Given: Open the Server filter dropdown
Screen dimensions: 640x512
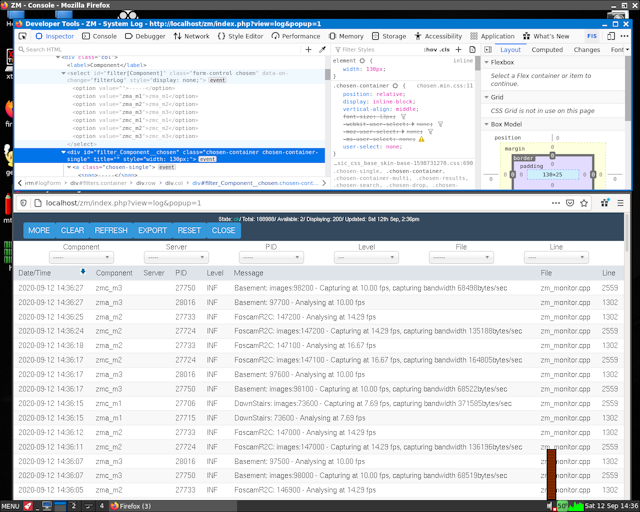Looking at the screenshot, I should [176, 258].
